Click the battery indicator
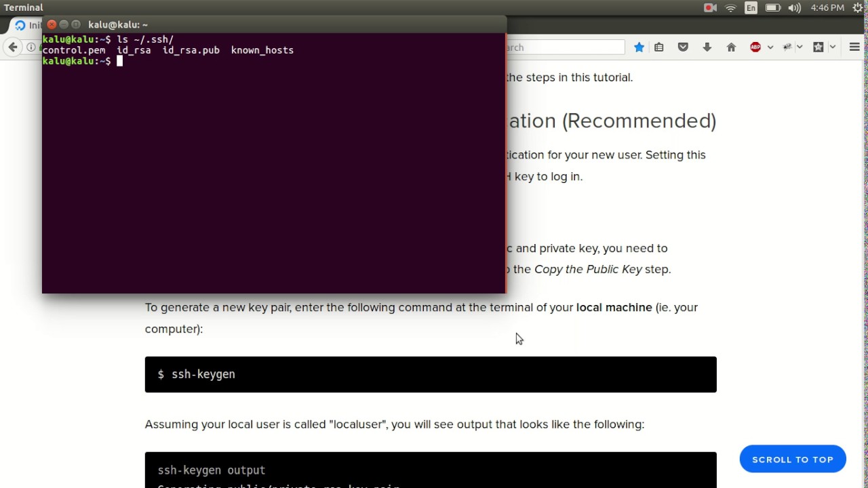Viewport: 868px width, 488px height. click(x=773, y=7)
